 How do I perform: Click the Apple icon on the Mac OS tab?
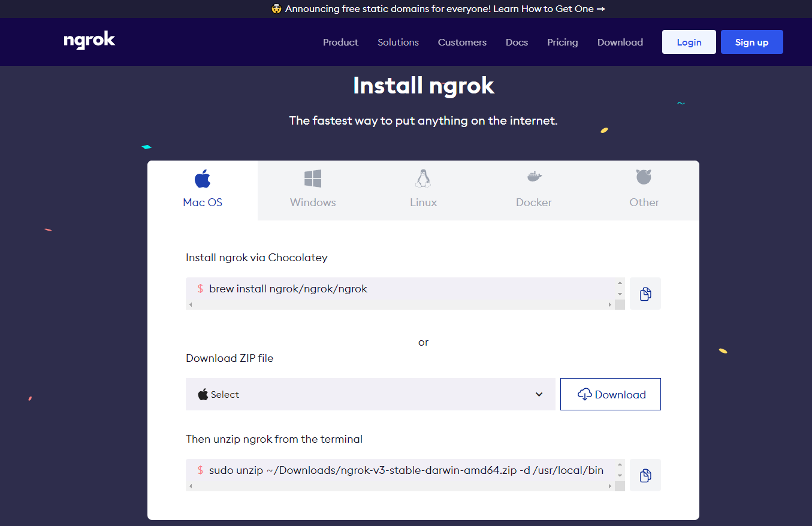point(202,177)
